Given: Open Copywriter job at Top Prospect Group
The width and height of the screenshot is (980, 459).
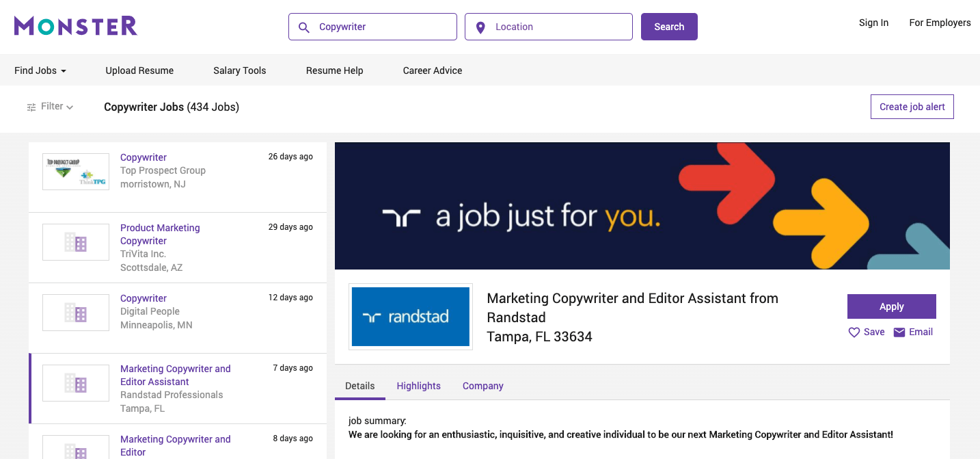Looking at the screenshot, I should (x=144, y=157).
